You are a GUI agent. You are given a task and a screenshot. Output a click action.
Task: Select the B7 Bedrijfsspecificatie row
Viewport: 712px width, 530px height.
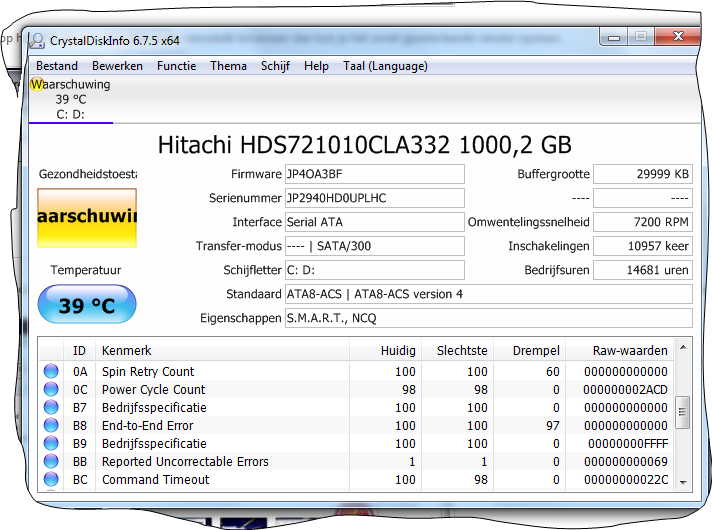tap(356, 408)
